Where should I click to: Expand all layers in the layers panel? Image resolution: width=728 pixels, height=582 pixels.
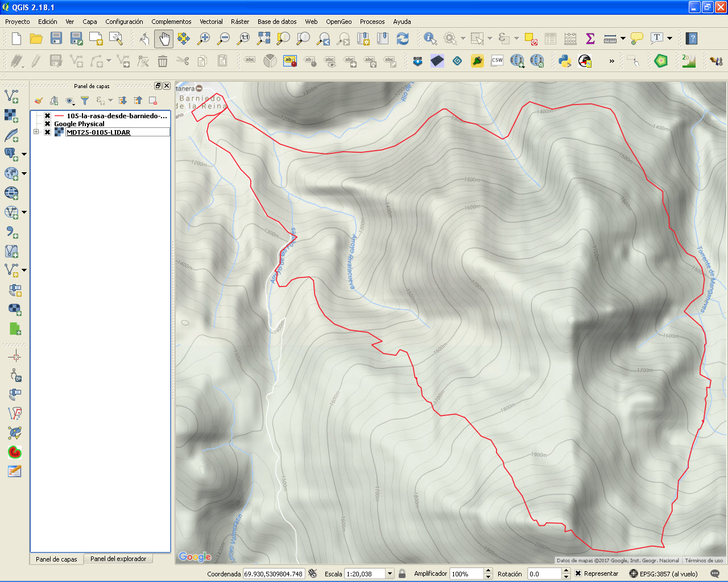coord(122,101)
